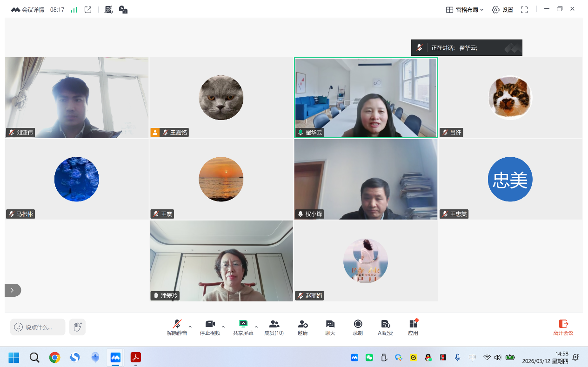This screenshot has width=588, height=367.
Task: Expand the audio options arrow beside 解除静音
Action: 190,327
